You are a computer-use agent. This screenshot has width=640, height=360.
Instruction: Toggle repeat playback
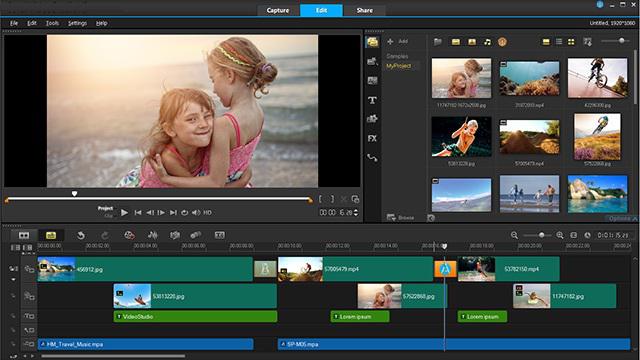coord(184,213)
